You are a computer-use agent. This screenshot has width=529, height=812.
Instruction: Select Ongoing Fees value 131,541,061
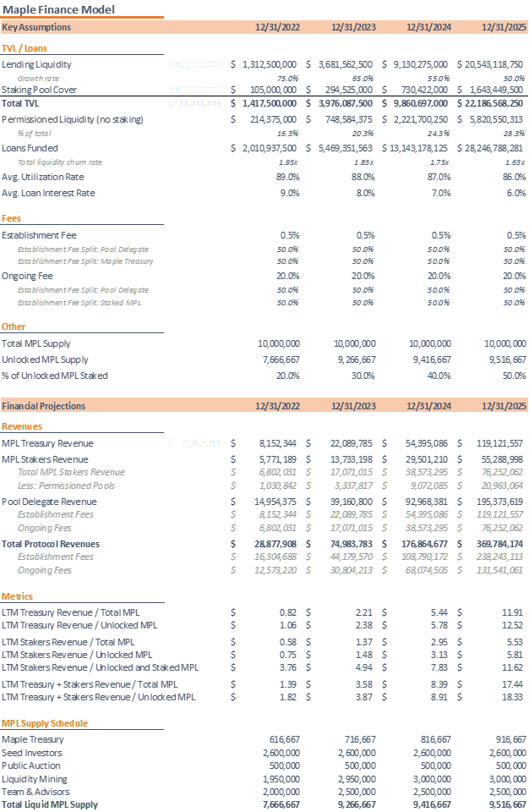(x=500, y=570)
